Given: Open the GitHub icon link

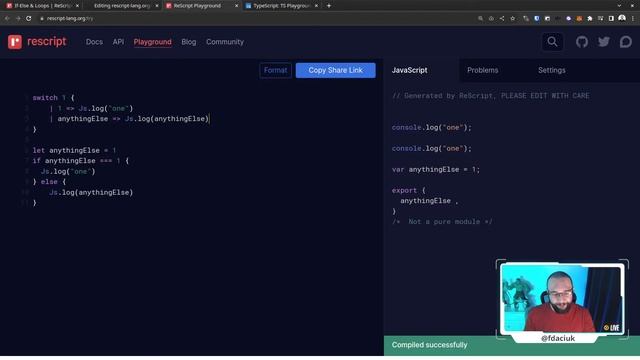Looking at the screenshot, I should [582, 42].
